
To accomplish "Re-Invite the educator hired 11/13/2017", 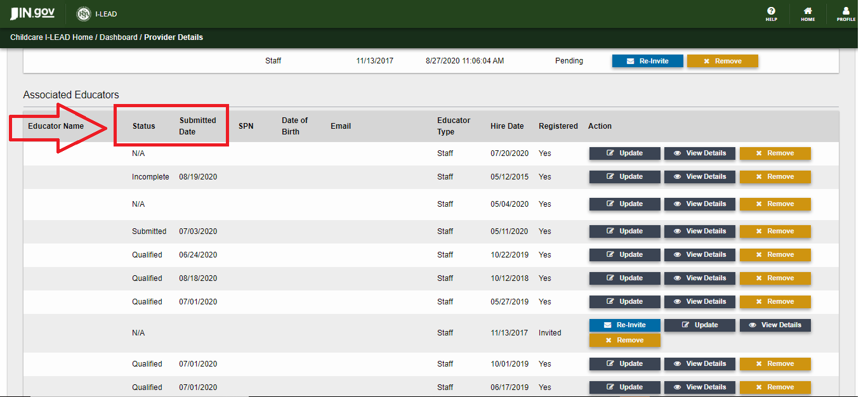I will pyautogui.click(x=624, y=325).
